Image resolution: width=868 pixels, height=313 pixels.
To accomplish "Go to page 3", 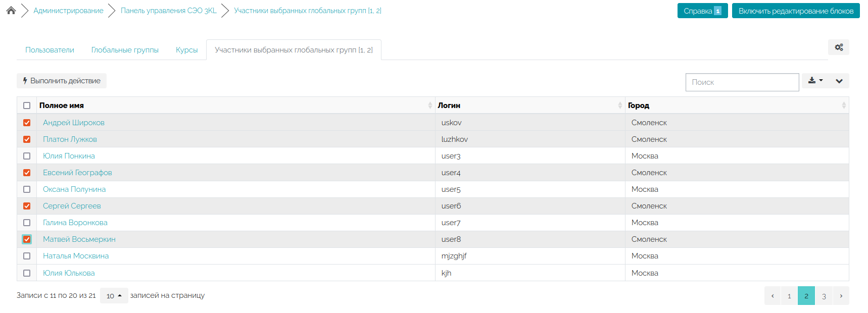I will (x=824, y=296).
